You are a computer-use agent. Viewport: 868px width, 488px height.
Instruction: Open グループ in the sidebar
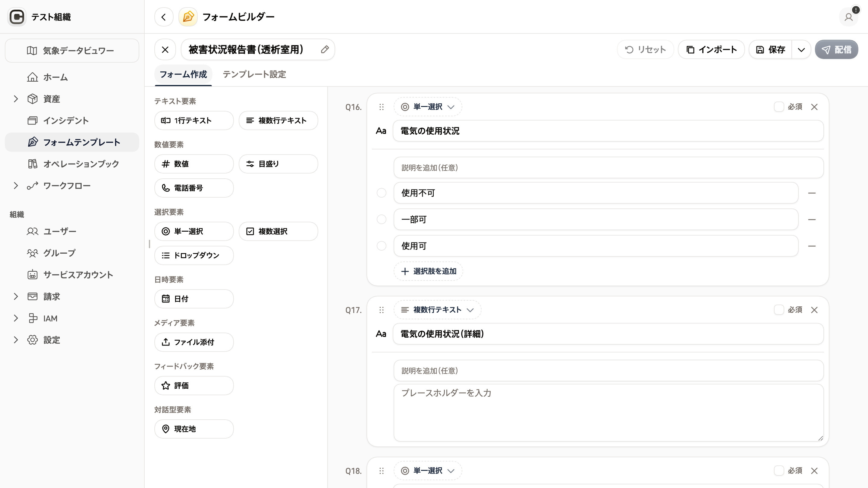pos(72,253)
